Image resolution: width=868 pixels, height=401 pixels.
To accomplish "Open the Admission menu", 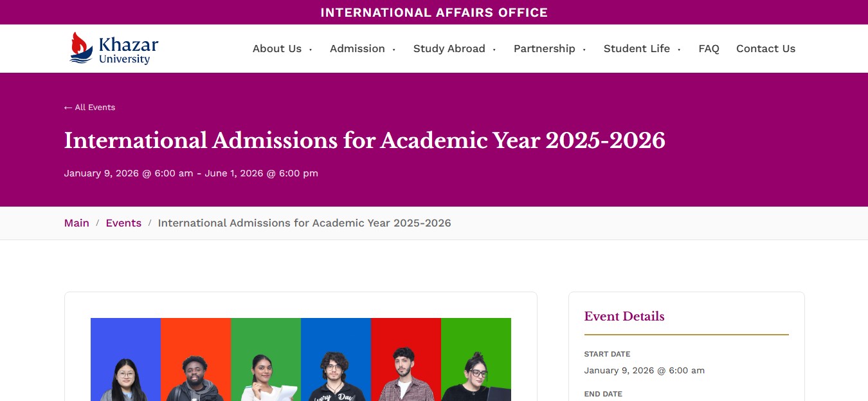I will click(357, 48).
